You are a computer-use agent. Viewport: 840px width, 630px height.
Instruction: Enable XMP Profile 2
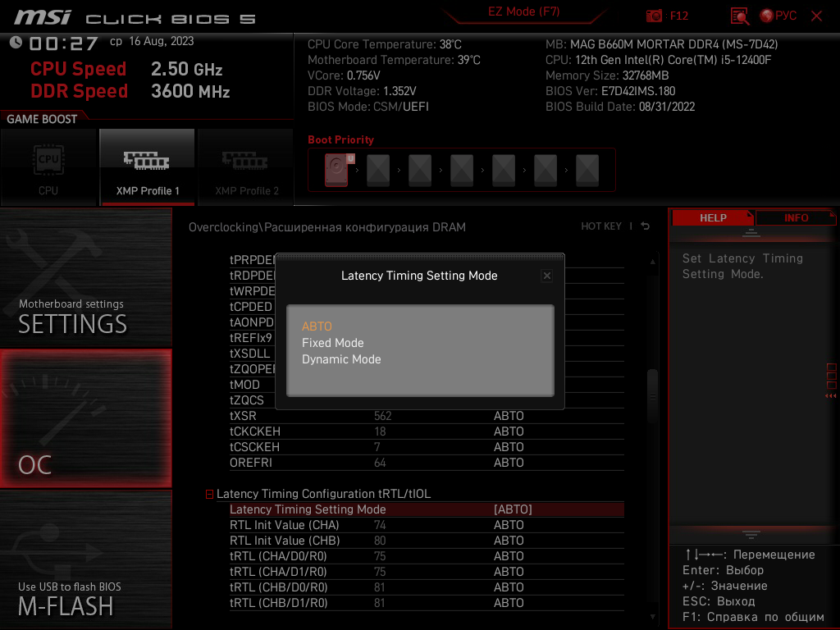pos(246,167)
